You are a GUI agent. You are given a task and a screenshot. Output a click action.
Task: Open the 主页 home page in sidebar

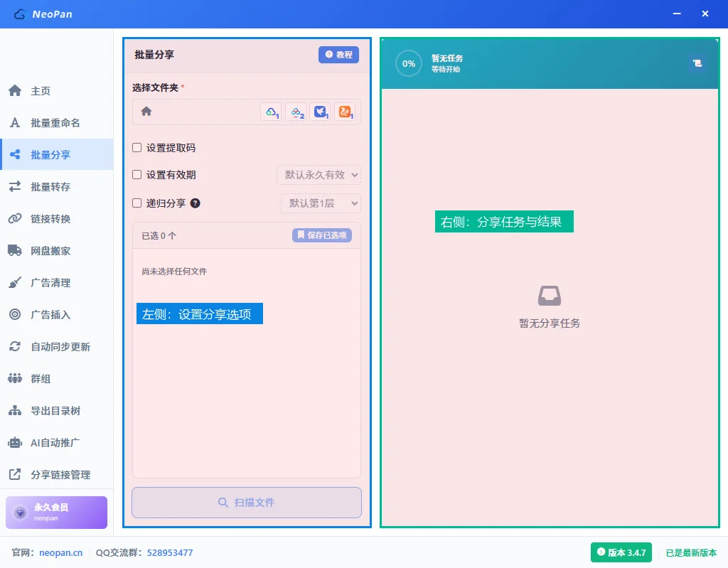point(57,90)
